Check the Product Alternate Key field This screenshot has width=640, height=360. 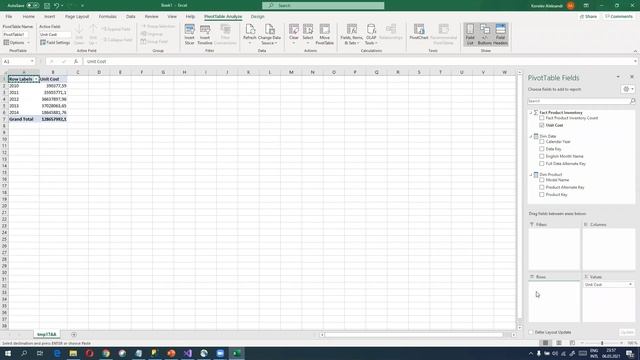(x=542, y=187)
